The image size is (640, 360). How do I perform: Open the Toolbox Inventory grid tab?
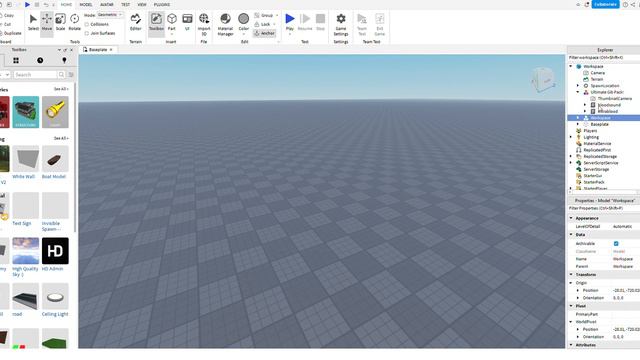tap(16, 60)
